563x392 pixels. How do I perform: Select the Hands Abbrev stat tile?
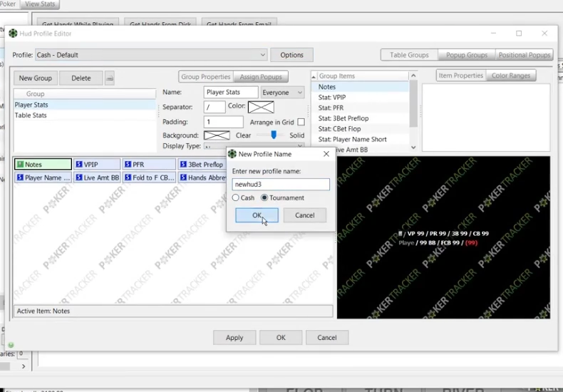pyautogui.click(x=202, y=177)
